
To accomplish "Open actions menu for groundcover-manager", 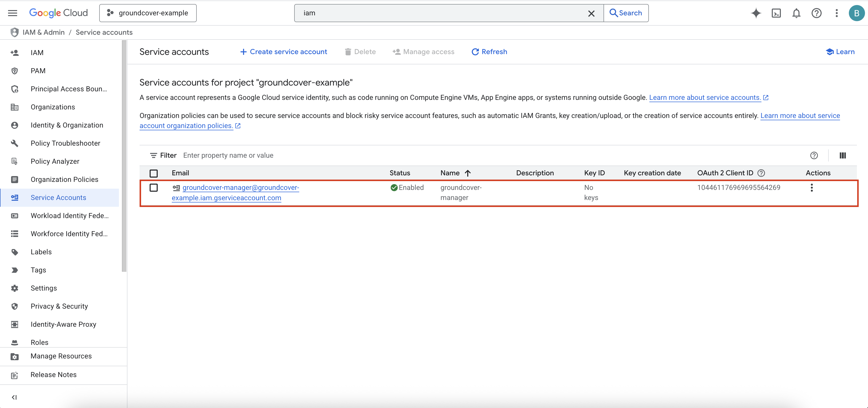I will pos(811,188).
